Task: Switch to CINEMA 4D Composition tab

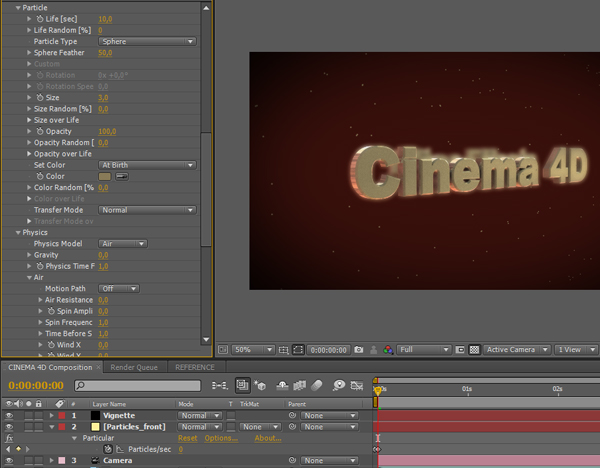Action: click(x=50, y=367)
